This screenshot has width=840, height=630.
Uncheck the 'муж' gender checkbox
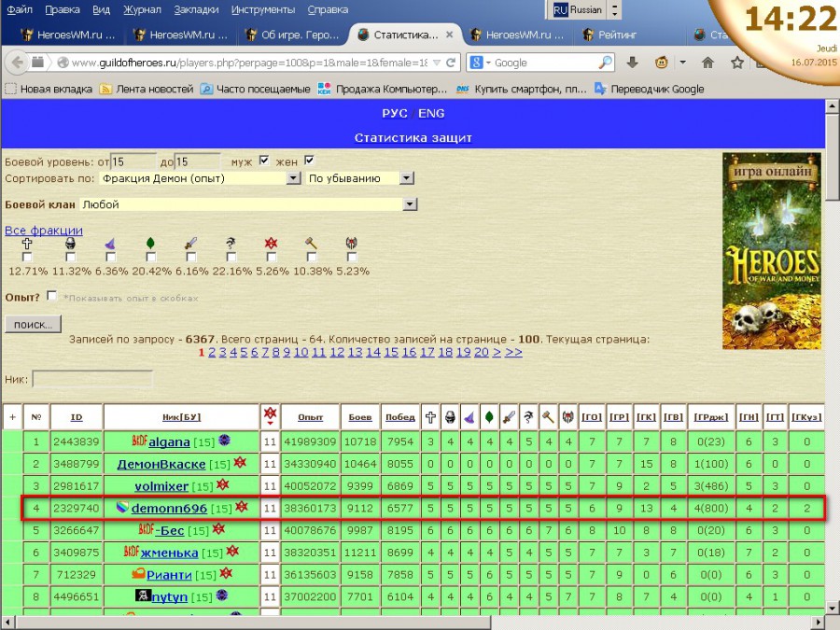(263, 161)
